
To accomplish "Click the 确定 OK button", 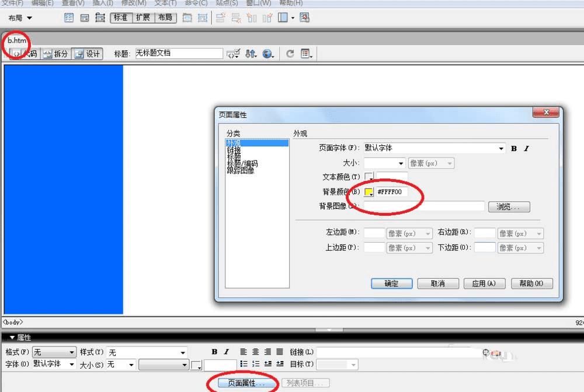I will [391, 283].
